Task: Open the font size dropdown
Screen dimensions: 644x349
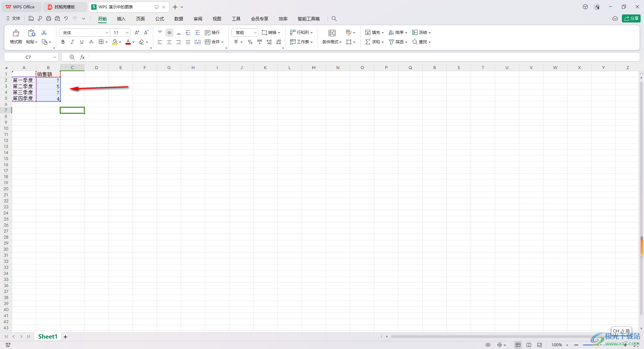Action: tap(127, 33)
